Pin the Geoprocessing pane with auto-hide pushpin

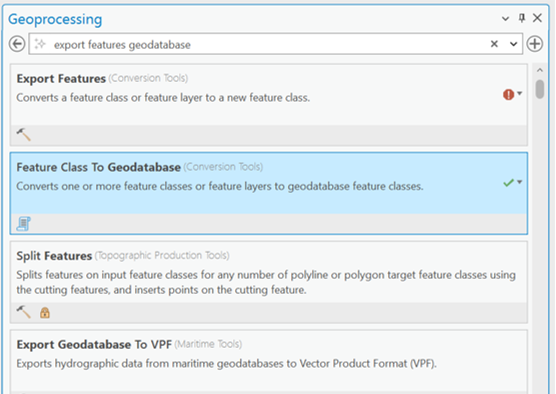pos(522,18)
